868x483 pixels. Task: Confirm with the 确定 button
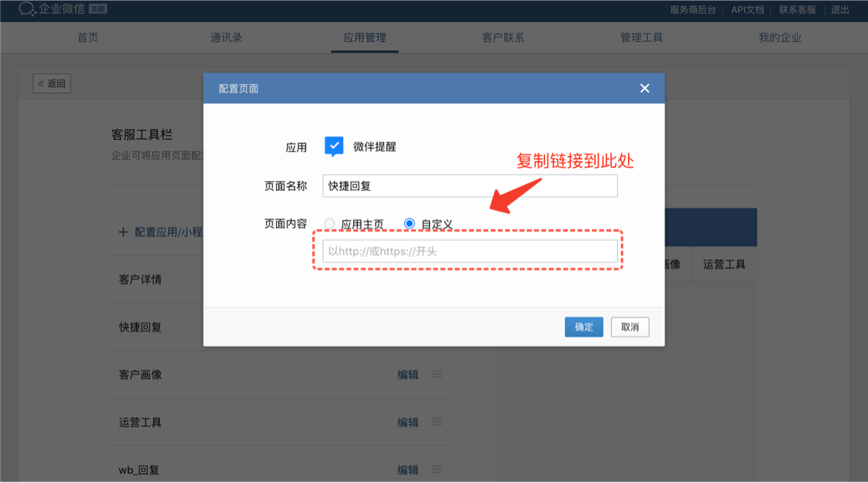[584, 327]
